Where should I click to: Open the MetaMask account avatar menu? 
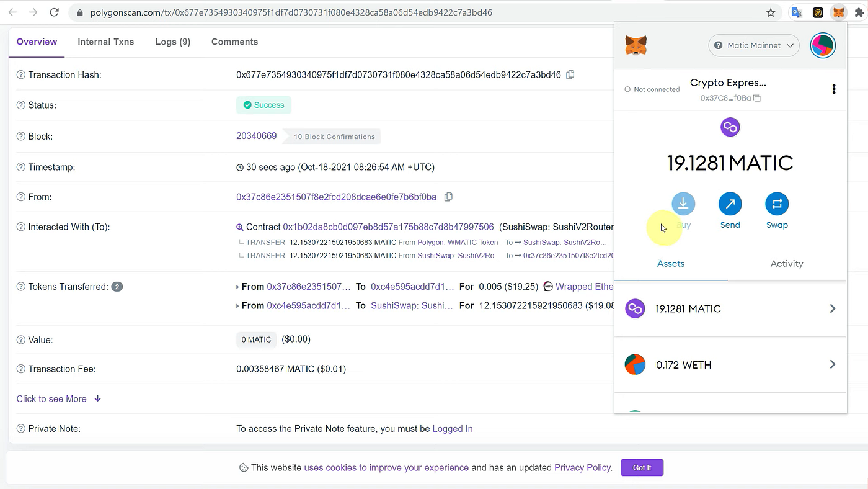click(x=823, y=45)
